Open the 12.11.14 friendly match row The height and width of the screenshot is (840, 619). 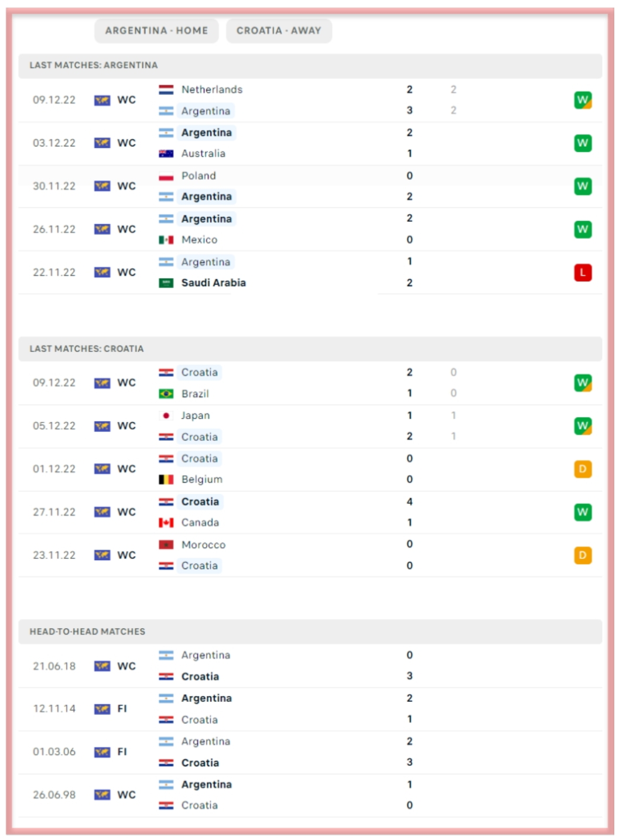(x=293, y=709)
